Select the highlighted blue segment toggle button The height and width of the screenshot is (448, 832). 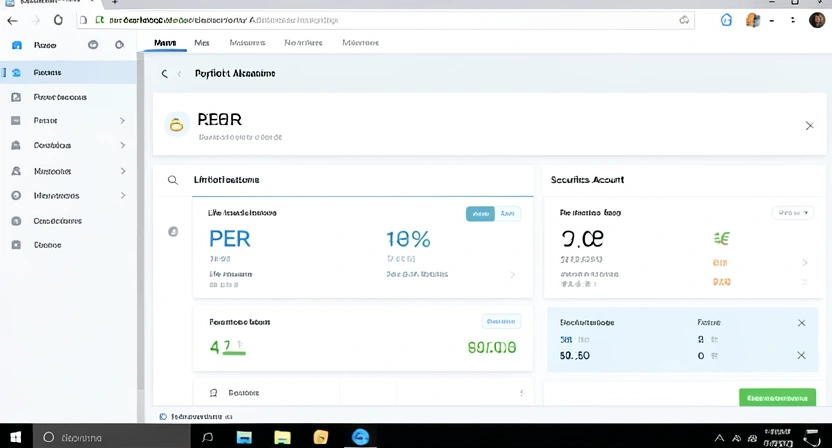[480, 213]
